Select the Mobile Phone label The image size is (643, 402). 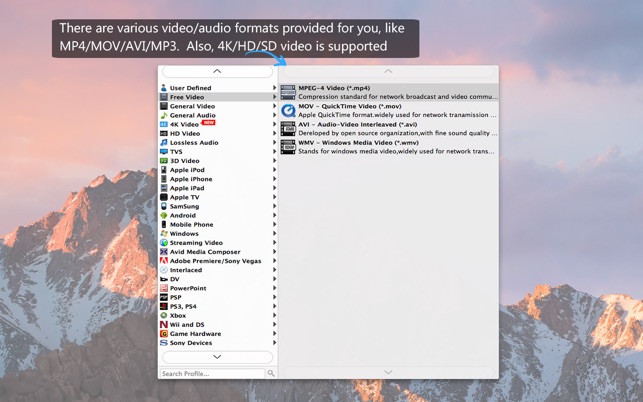click(x=192, y=224)
